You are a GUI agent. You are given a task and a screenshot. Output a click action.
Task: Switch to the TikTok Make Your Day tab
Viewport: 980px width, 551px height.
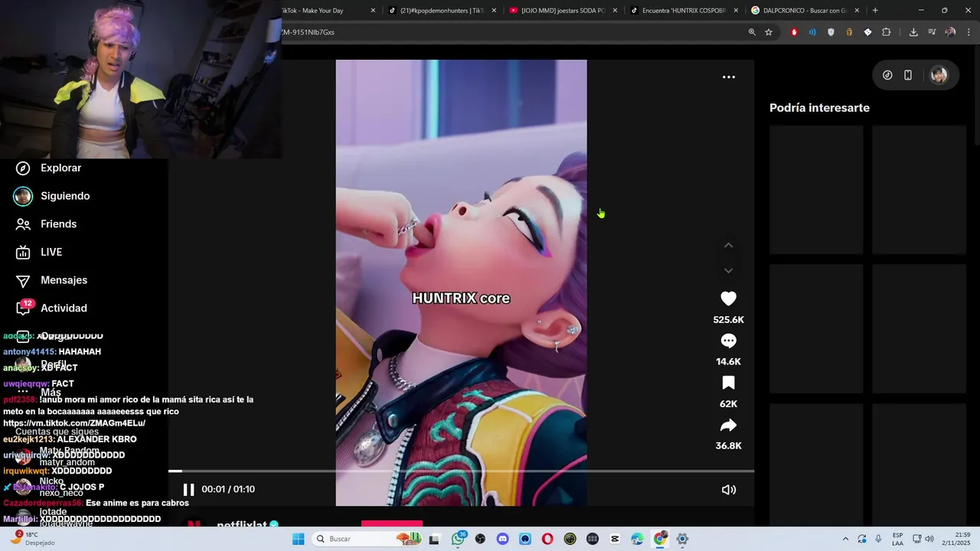(329, 10)
